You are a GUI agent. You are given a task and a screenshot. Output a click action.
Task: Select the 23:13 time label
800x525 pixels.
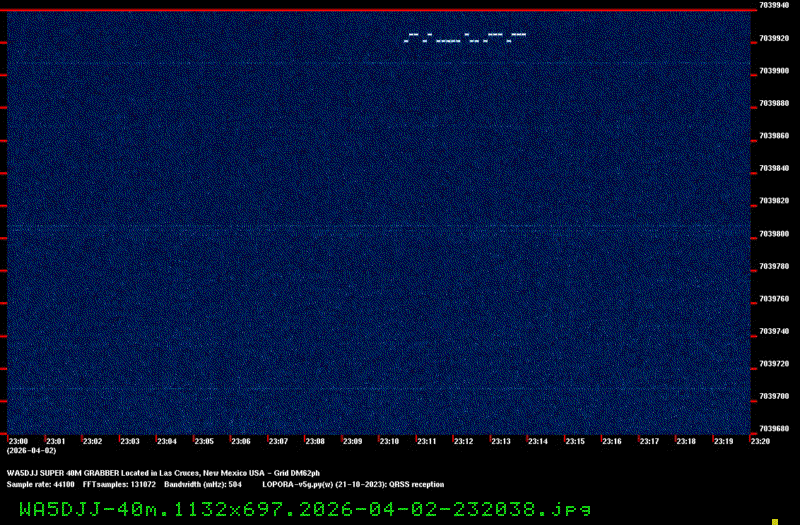501,441
